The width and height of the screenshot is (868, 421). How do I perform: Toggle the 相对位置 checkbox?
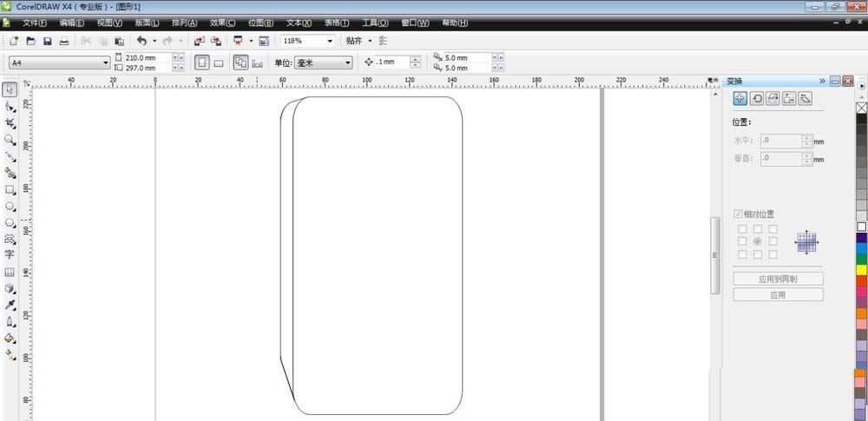pyautogui.click(x=737, y=214)
